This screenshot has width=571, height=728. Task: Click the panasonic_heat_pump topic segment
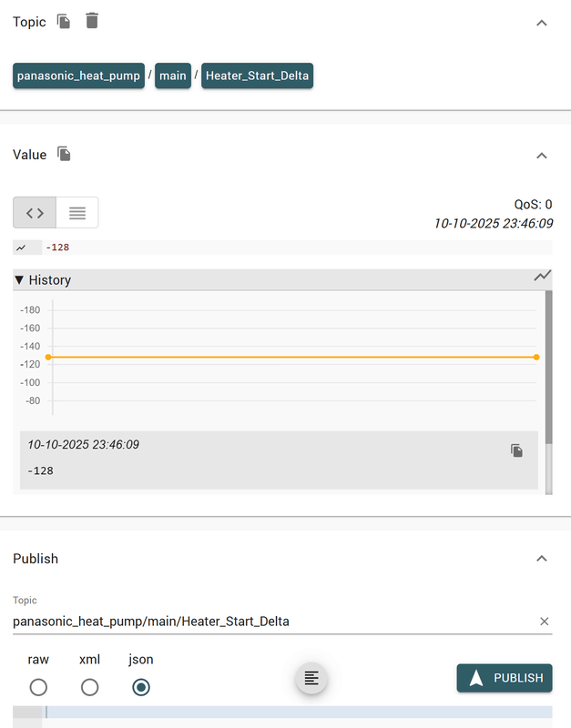tap(78, 76)
